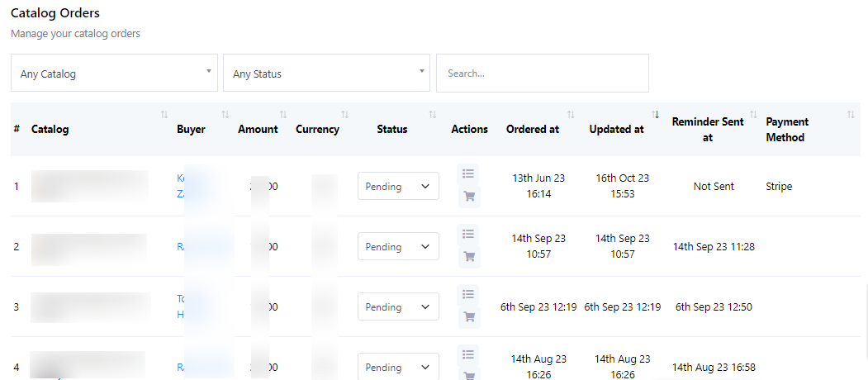The image size is (868, 380).
Task: Click the Amount column header
Action: [258, 129]
